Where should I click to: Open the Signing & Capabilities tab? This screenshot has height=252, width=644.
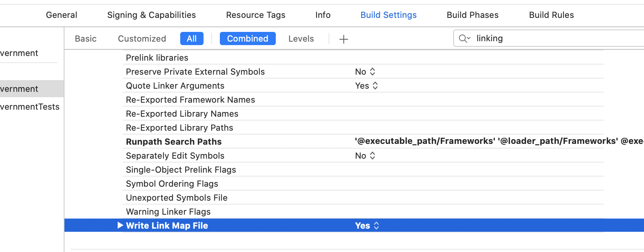tap(151, 15)
